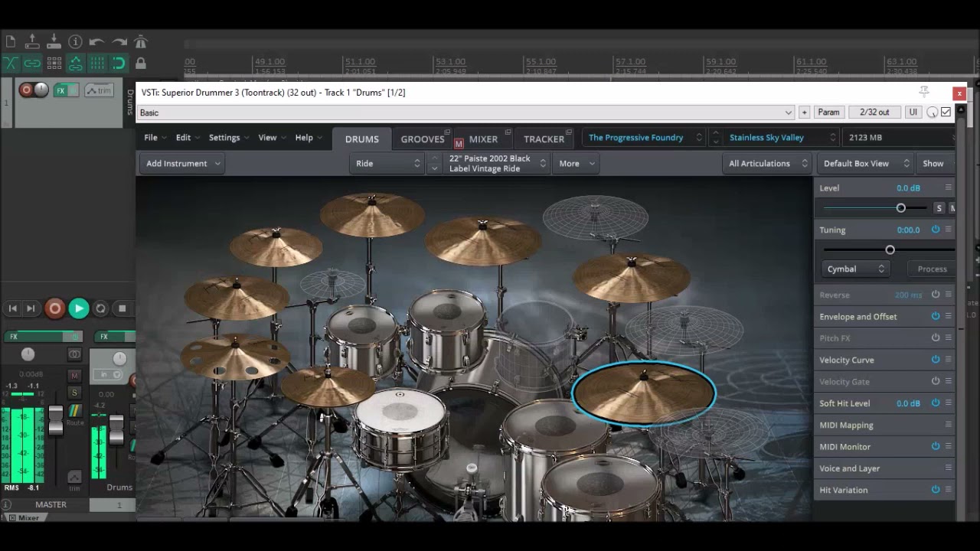Open the Settings menu
This screenshot has width=980, height=551.
point(228,138)
